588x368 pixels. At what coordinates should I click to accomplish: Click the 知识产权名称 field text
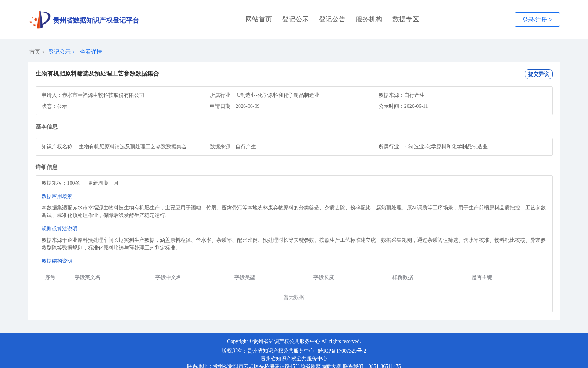114,146
